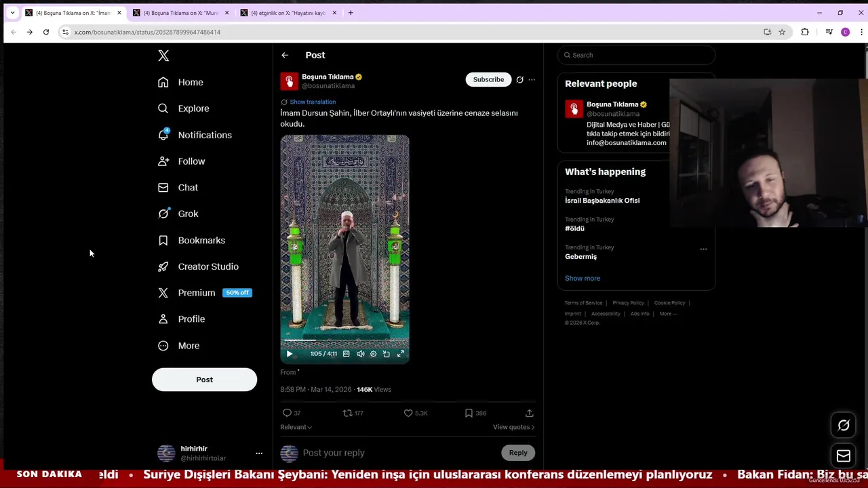Click the browser back arrow

coord(14,32)
